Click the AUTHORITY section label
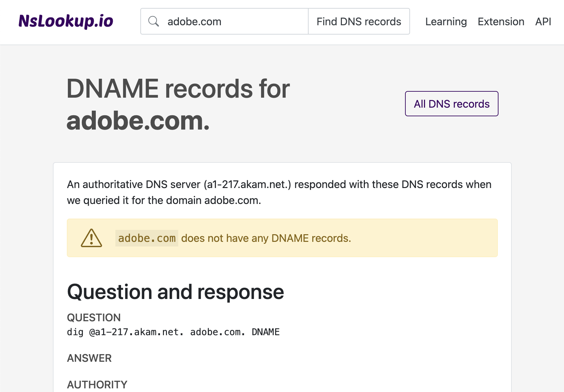 coord(97,384)
